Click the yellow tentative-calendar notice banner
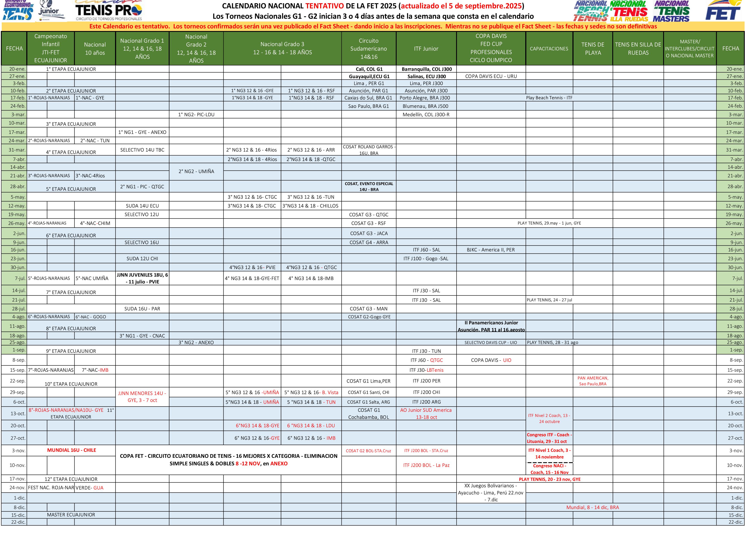The width and height of the screenshot is (756, 534). [x=373, y=27]
